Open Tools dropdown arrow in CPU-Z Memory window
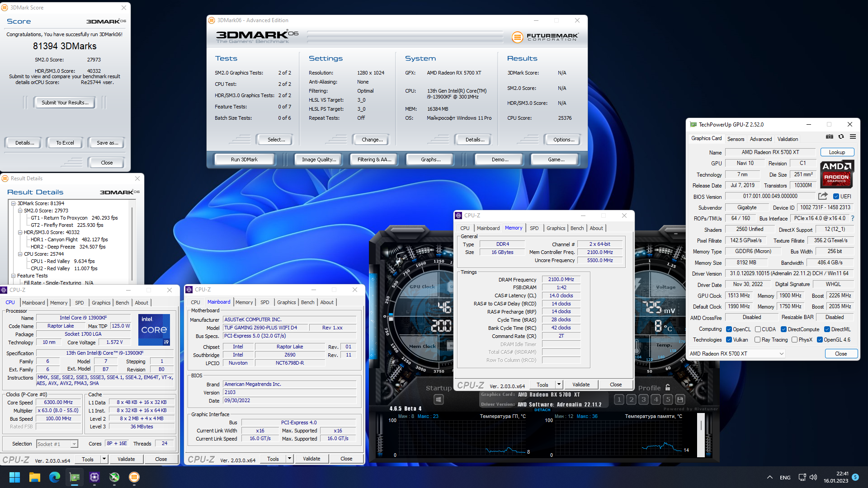 (559, 385)
